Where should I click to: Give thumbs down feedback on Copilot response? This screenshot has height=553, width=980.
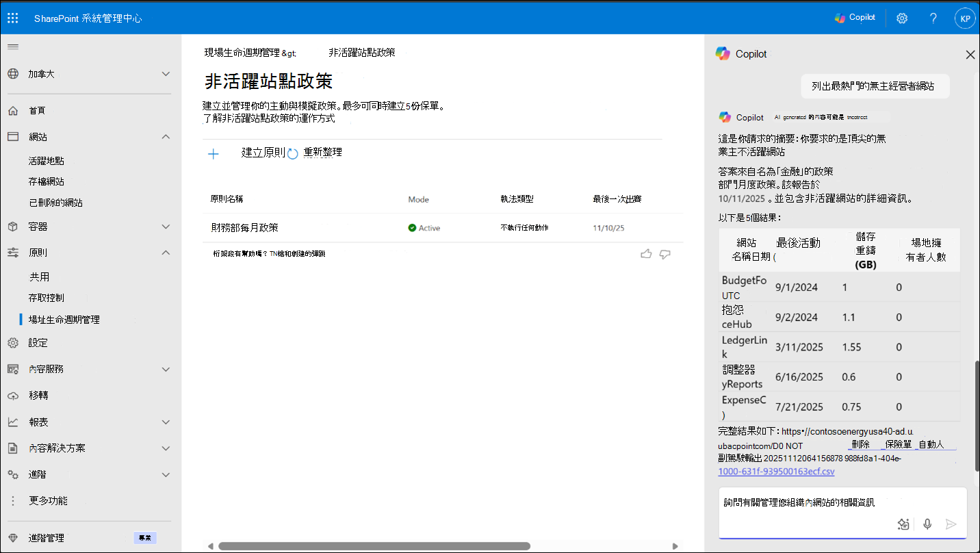click(x=665, y=253)
